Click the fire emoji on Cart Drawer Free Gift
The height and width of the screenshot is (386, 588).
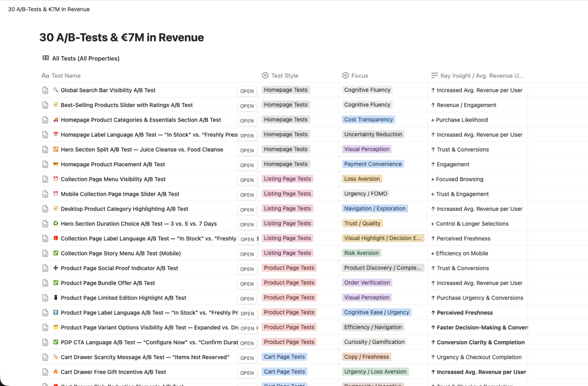55,372
